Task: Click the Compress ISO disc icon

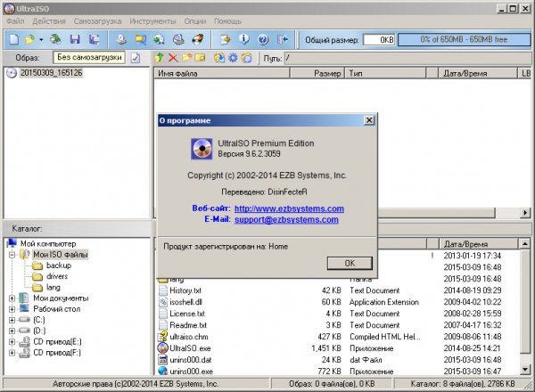Action: coord(159,39)
